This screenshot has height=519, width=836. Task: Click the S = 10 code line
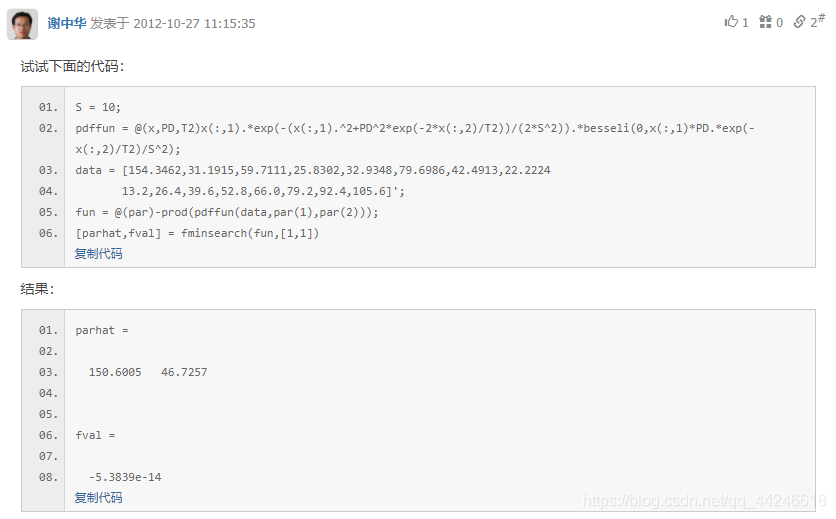point(98,107)
